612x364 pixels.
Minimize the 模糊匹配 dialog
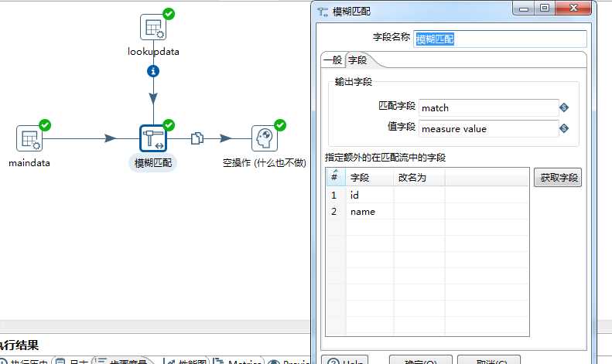(524, 9)
